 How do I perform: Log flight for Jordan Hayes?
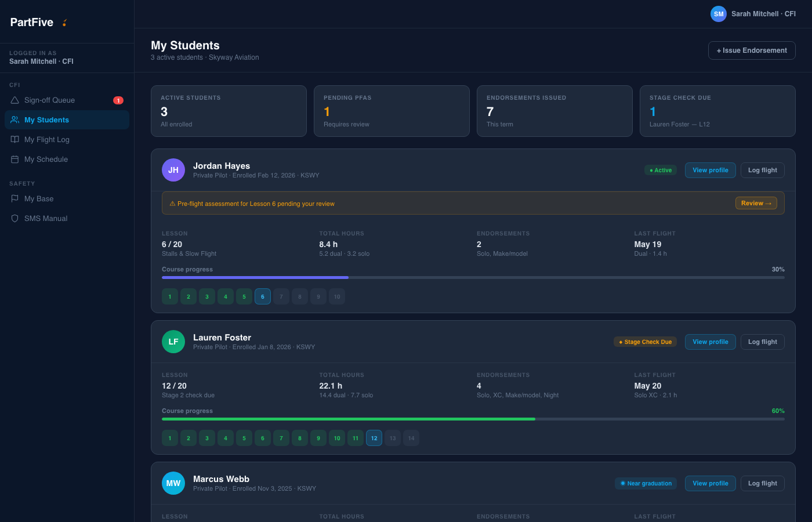[763, 170]
